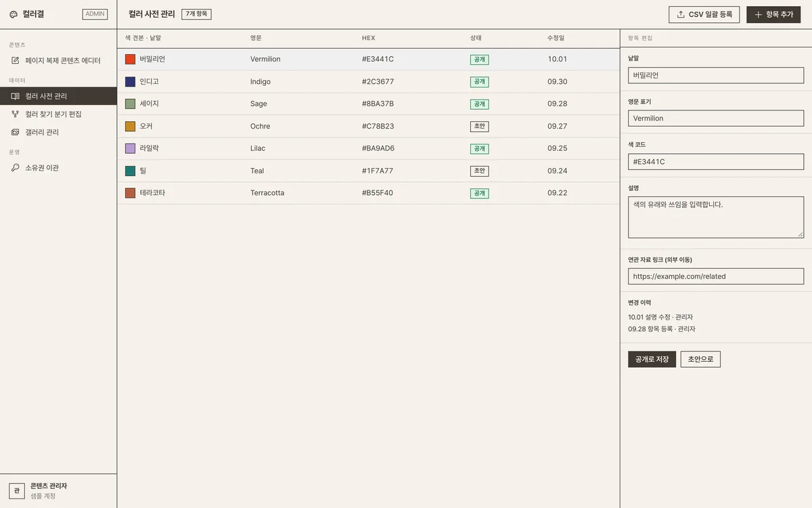Click the 연관 자료 링크 input field

point(716,276)
